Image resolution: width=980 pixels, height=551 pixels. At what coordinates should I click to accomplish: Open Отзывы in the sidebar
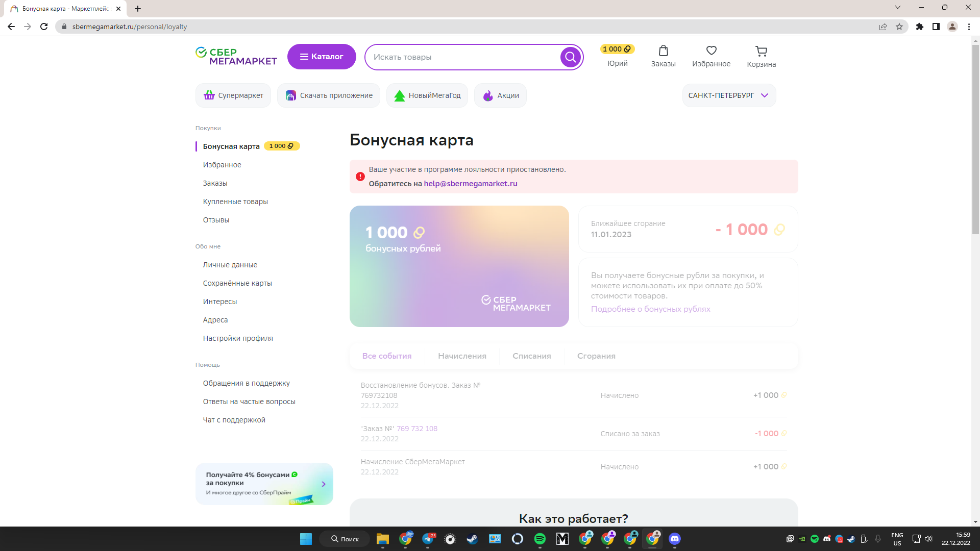(x=216, y=220)
